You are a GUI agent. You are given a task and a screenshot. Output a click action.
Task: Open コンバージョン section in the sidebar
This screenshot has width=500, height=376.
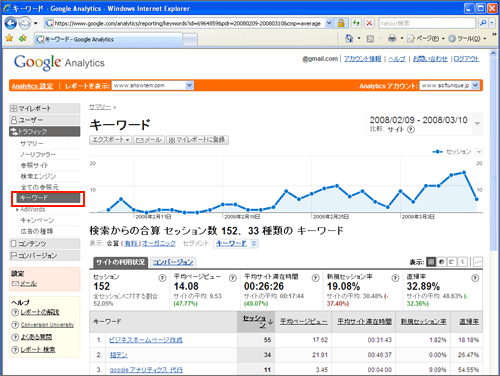click(45, 256)
